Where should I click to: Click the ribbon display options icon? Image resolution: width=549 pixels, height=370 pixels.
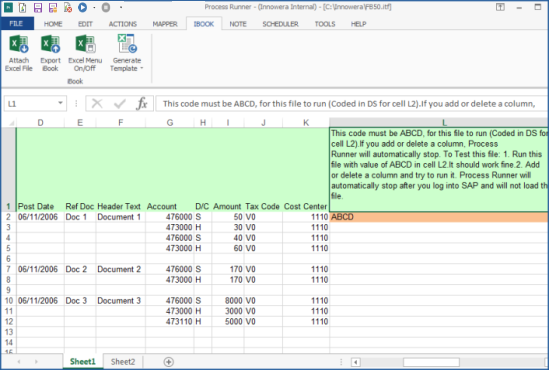pyautogui.click(x=500, y=7)
